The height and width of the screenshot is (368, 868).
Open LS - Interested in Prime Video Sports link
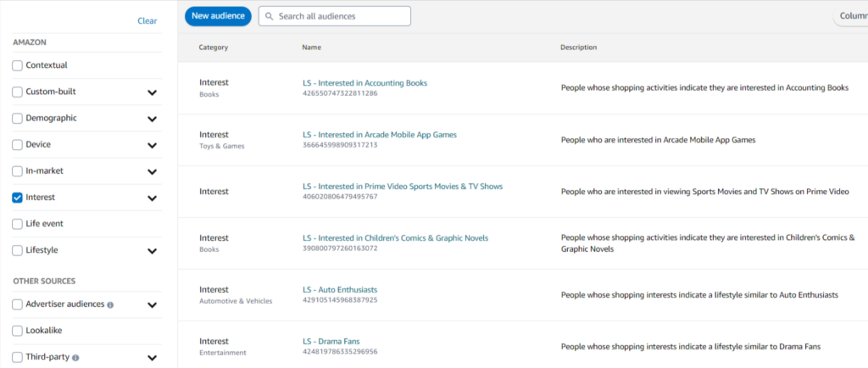click(403, 187)
